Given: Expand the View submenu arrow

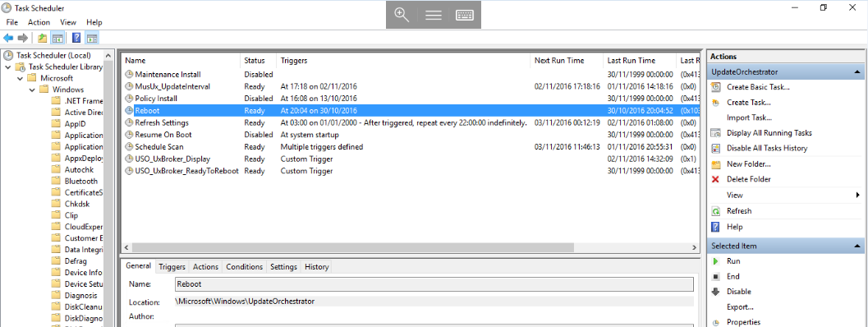Looking at the screenshot, I should (857, 195).
